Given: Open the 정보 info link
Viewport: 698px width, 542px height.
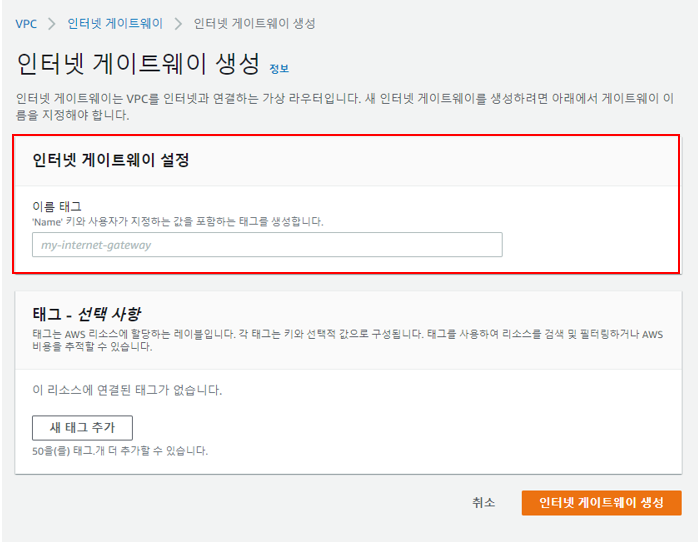Looking at the screenshot, I should click(279, 69).
